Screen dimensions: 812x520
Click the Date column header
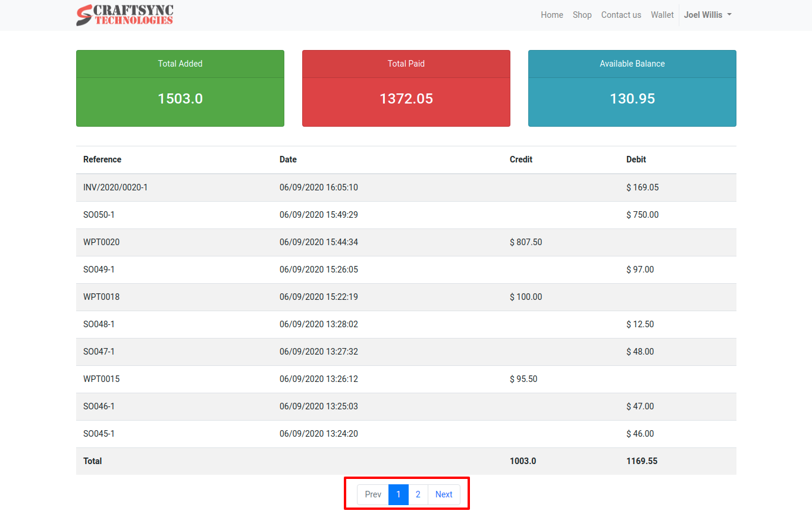pyautogui.click(x=288, y=159)
